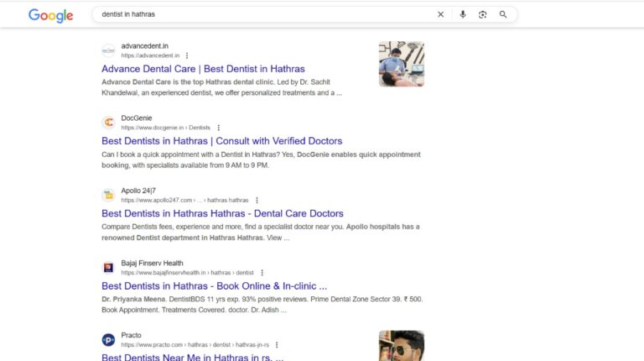Viewport: 644px width, 361px height.
Task: Click the Google logo
Action: coord(50,15)
